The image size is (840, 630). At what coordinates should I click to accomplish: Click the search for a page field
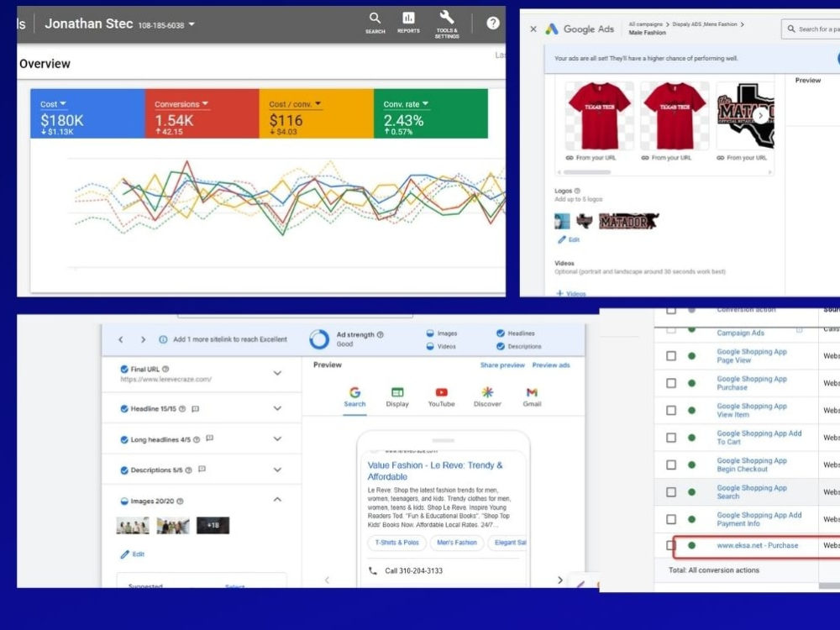811,29
